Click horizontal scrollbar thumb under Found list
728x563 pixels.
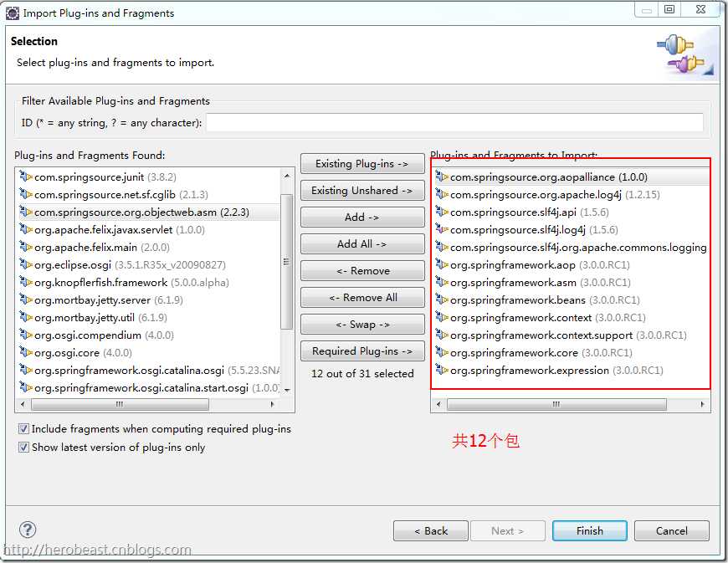tap(120, 404)
